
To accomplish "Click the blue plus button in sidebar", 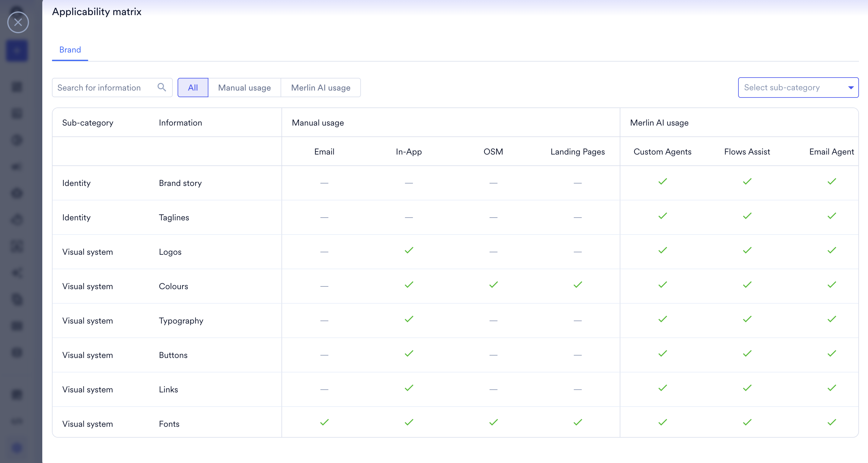I will pyautogui.click(x=17, y=51).
